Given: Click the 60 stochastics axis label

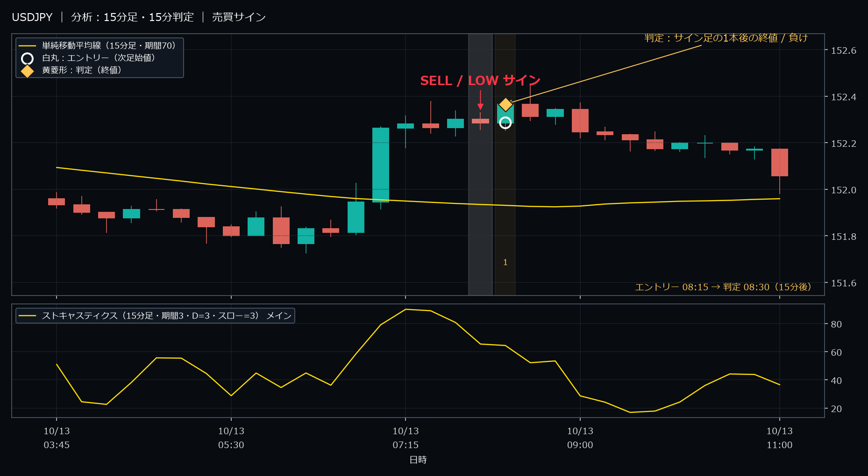Looking at the screenshot, I should click(836, 353).
